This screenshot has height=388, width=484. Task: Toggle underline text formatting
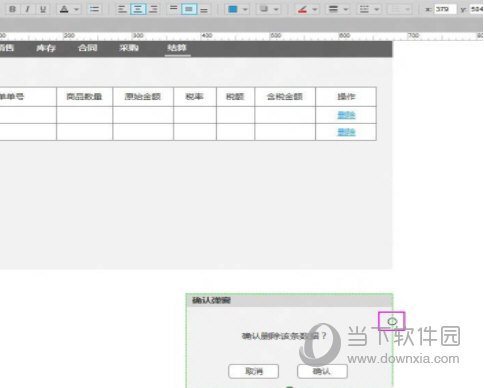click(43, 9)
